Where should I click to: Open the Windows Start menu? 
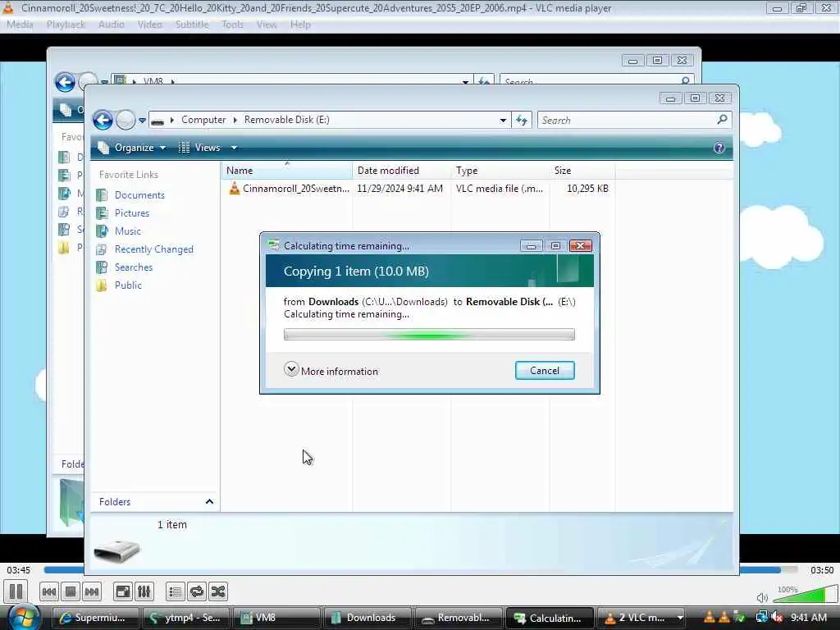pos(24,617)
